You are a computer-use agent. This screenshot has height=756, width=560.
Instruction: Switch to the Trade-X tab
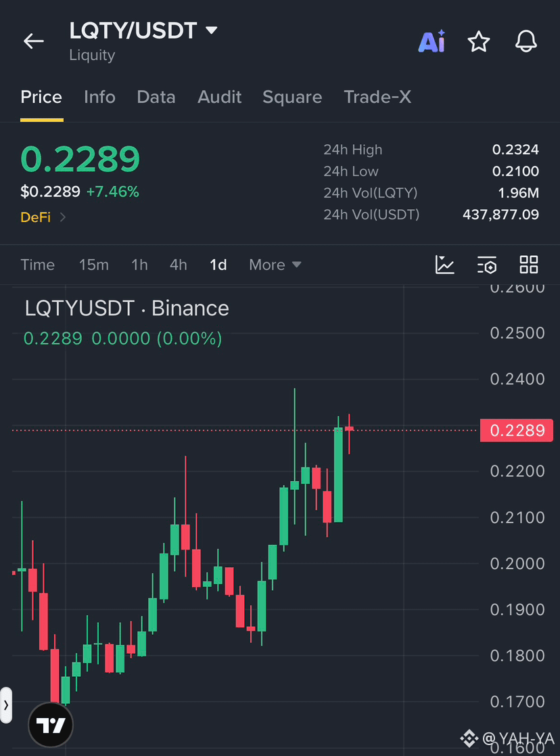(377, 97)
